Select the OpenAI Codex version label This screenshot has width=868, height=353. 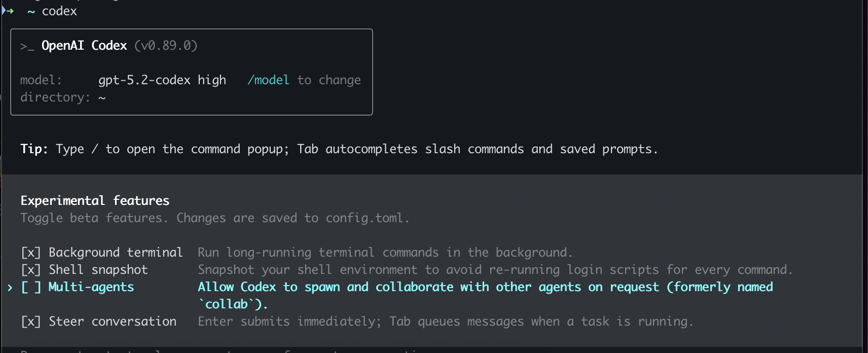click(x=166, y=45)
